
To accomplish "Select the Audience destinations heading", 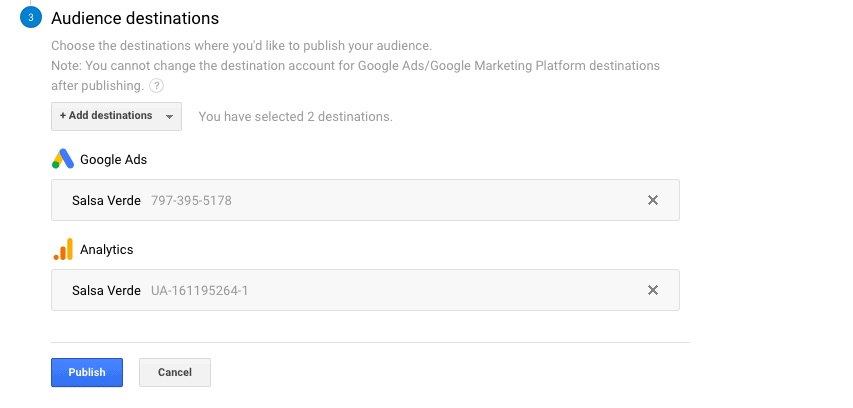I will click(x=135, y=18).
